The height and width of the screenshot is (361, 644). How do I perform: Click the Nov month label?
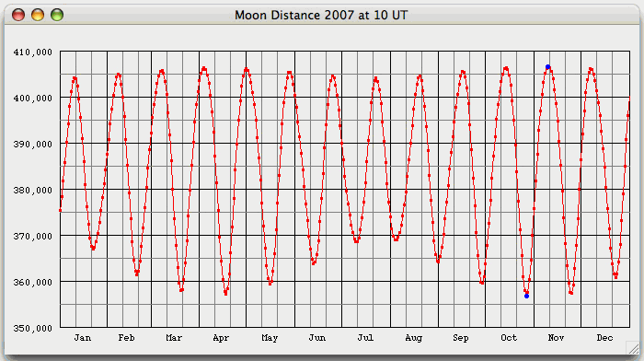(x=556, y=338)
